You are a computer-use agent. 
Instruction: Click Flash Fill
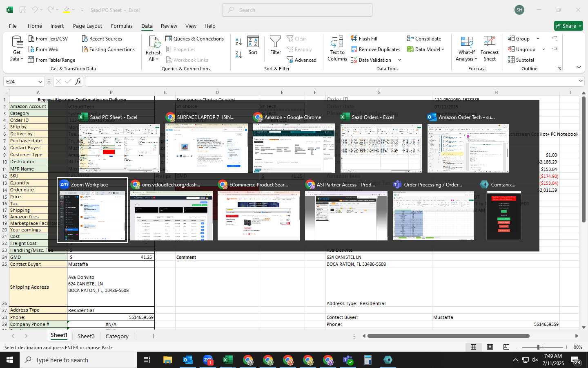coord(364,38)
